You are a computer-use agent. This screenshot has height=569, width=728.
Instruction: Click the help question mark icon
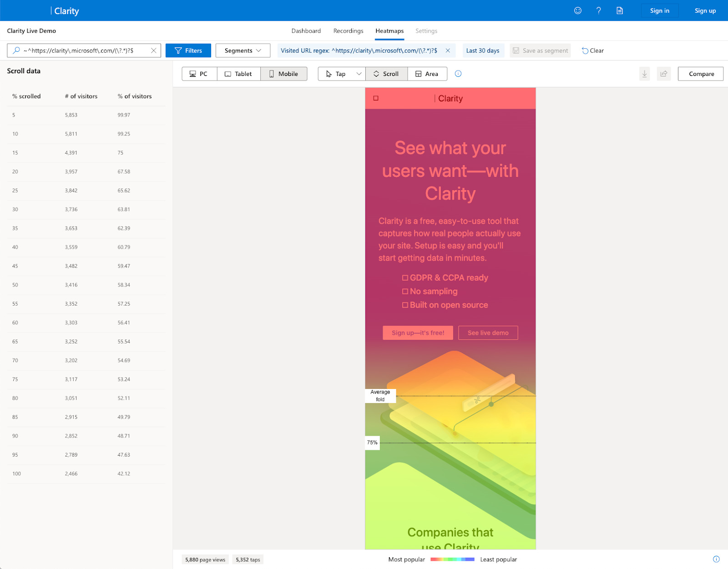point(598,10)
